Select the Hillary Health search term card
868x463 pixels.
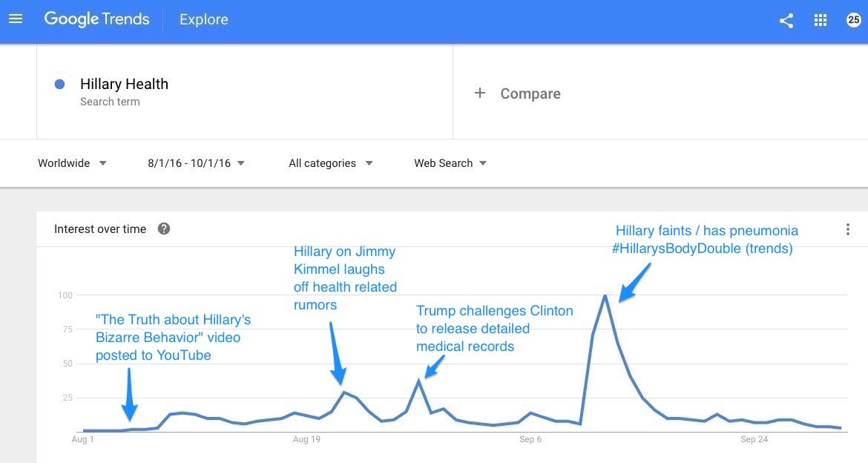pyautogui.click(x=124, y=84)
